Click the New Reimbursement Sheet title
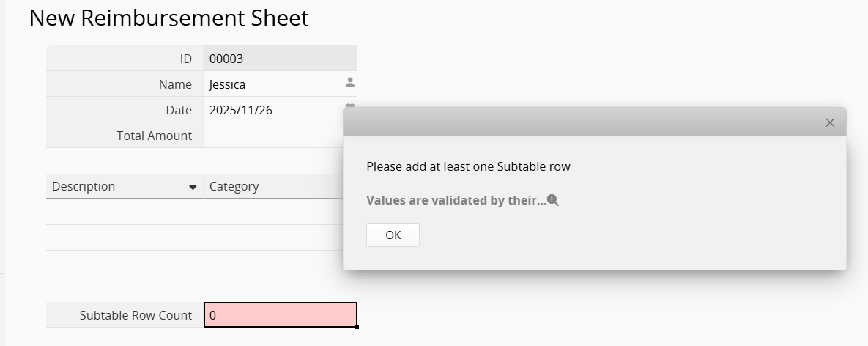The image size is (868, 346). pos(168,18)
